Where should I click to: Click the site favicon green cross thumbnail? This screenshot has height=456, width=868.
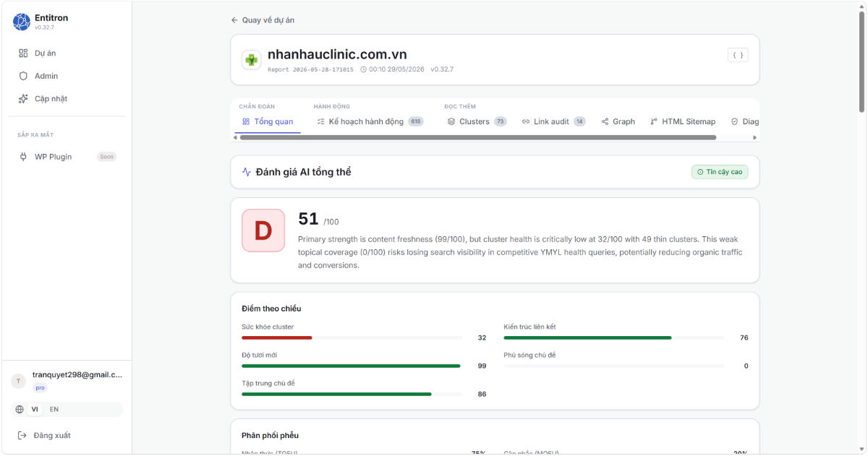tap(252, 60)
